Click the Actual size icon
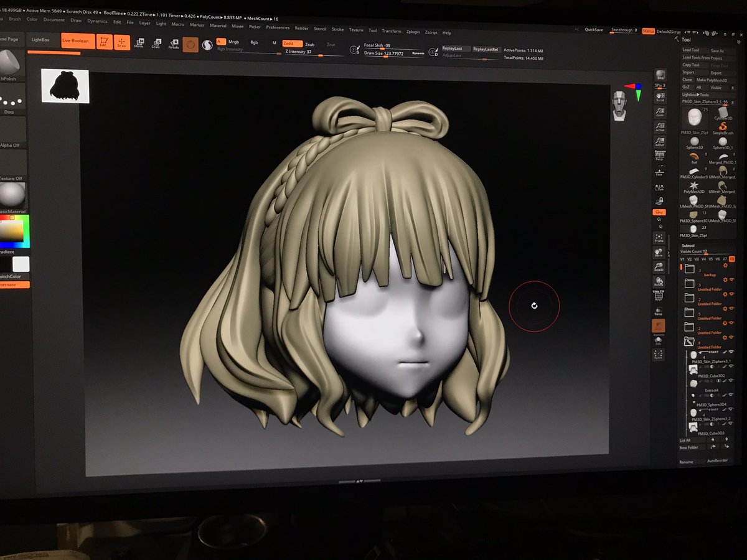 point(660,128)
